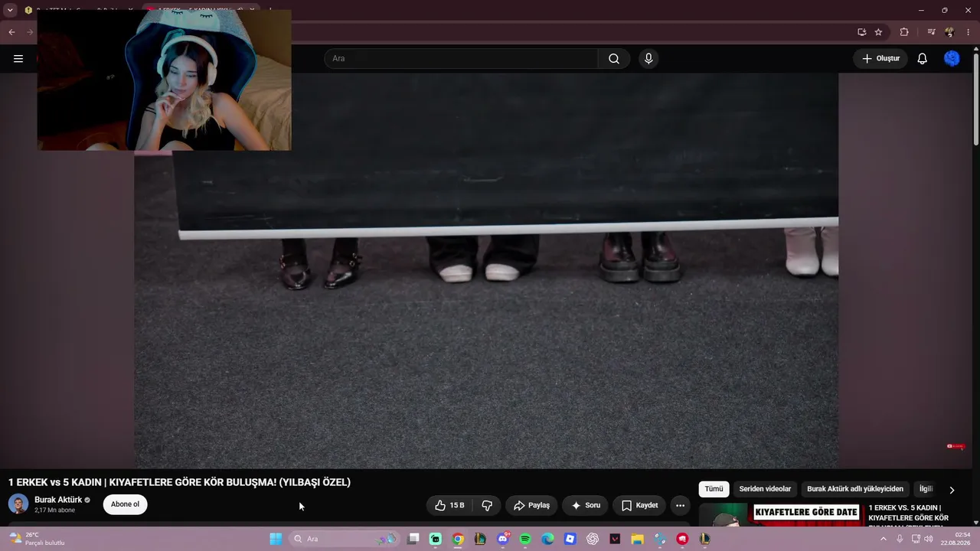This screenshot has width=980, height=551.
Task: Switch to Google Chrome taskbar icon
Action: click(x=458, y=539)
